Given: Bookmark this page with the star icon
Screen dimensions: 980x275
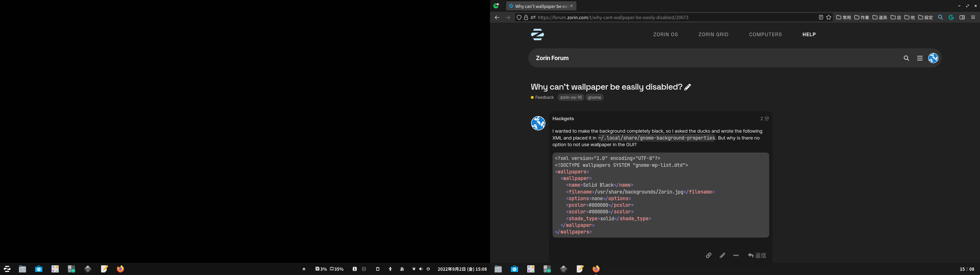Looking at the screenshot, I should 829,18.
